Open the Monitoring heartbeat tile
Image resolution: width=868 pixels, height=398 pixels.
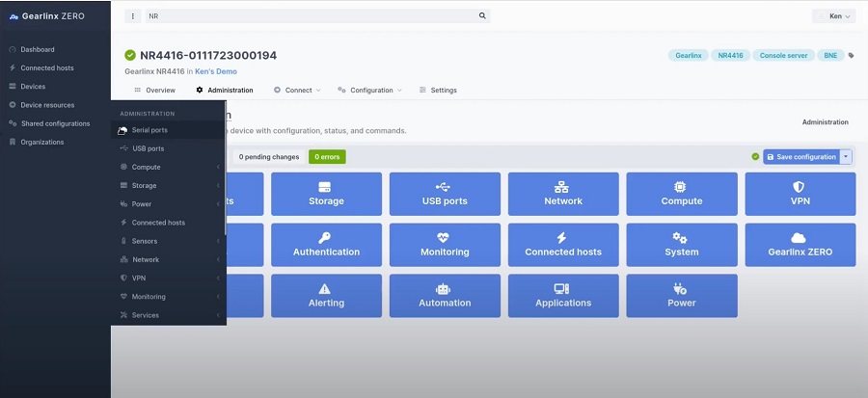click(x=445, y=245)
